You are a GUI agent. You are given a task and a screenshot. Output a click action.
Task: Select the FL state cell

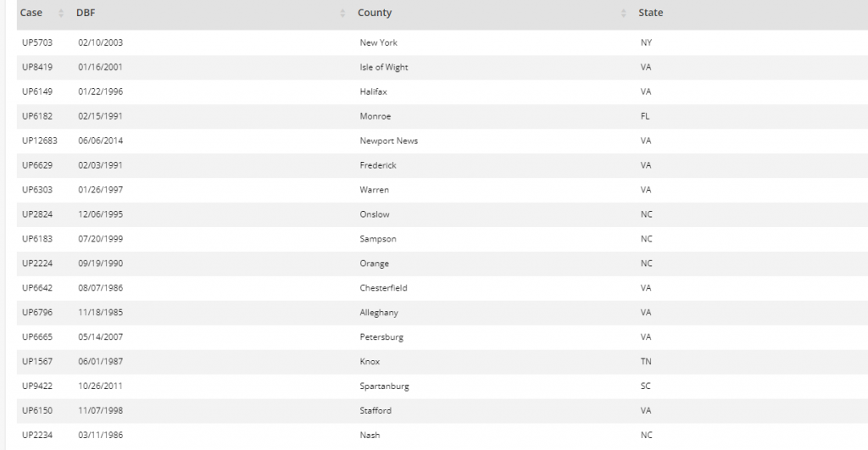[x=645, y=116]
